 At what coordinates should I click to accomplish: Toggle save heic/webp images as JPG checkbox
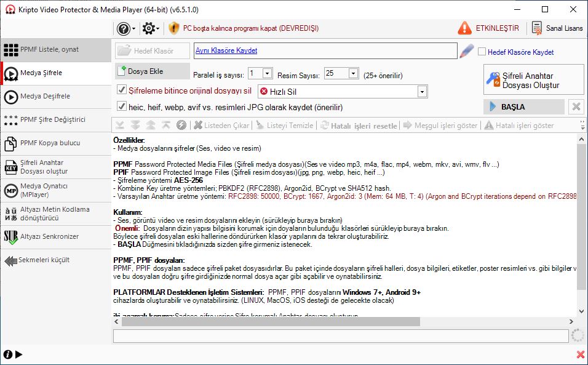(122, 106)
